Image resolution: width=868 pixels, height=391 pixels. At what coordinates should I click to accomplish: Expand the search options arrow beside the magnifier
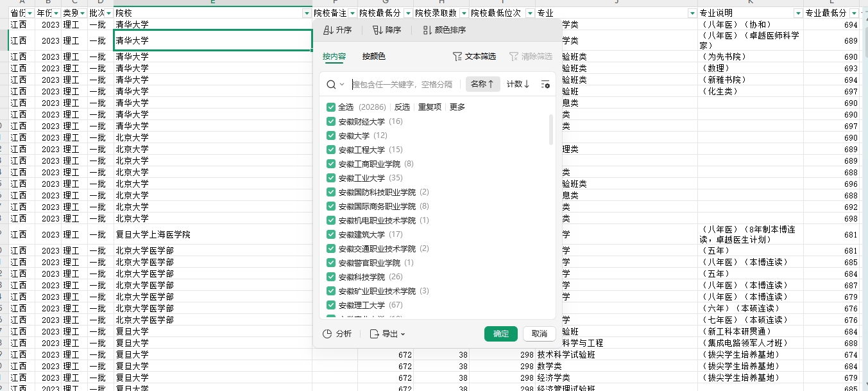tap(342, 84)
